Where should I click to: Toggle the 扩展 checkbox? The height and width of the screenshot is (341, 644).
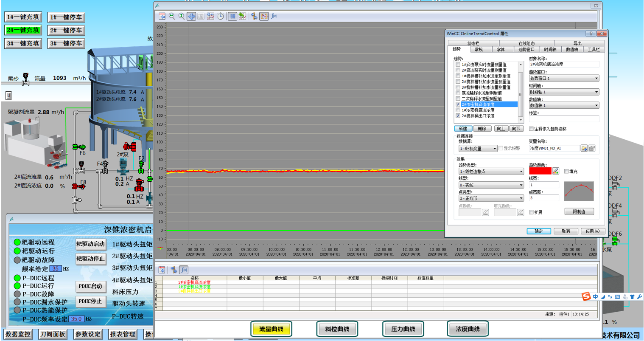(531, 212)
